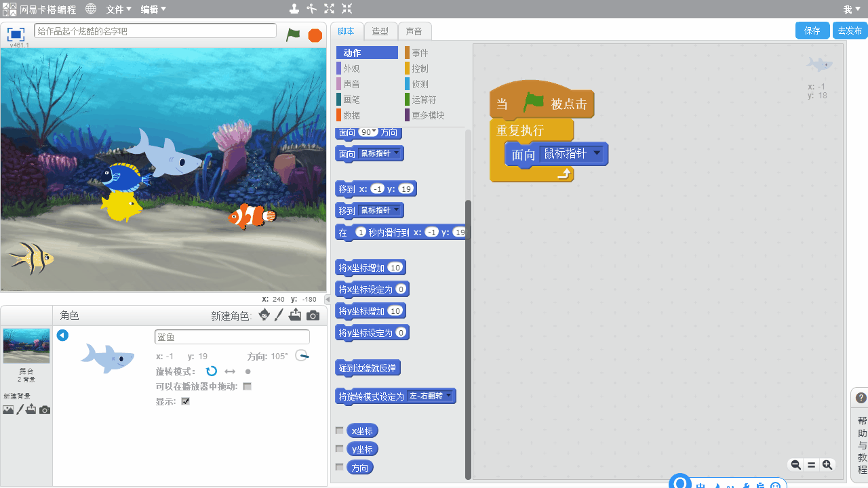This screenshot has width=868, height=488.
Task: Open the language globe menu
Action: (91, 9)
